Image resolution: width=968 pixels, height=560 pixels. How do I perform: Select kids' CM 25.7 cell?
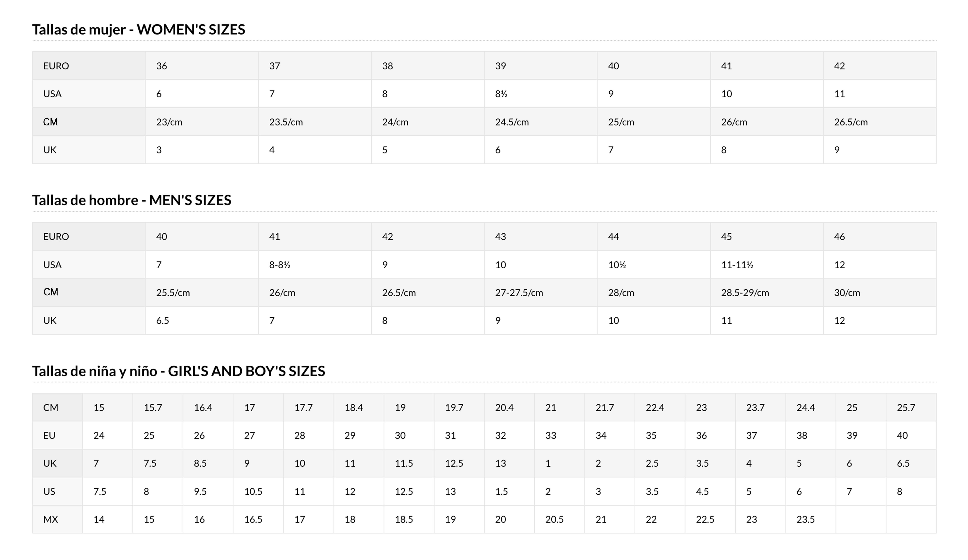click(911, 407)
